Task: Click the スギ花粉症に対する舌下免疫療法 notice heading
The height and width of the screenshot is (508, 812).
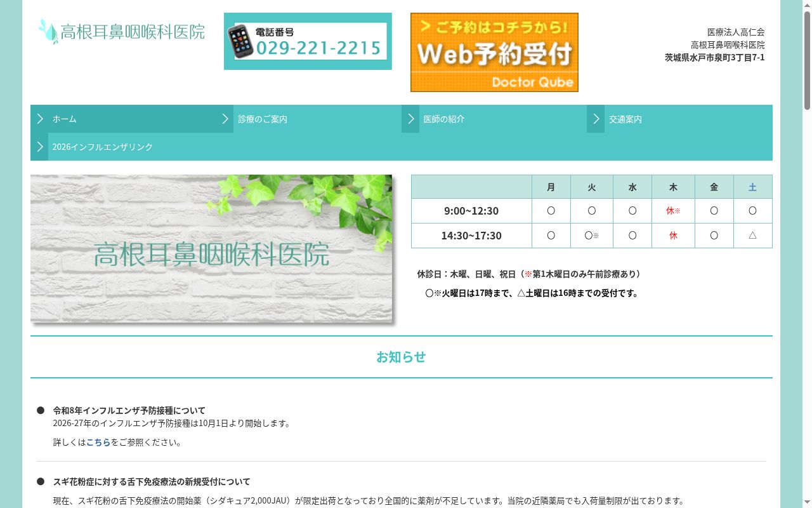Action: (152, 481)
